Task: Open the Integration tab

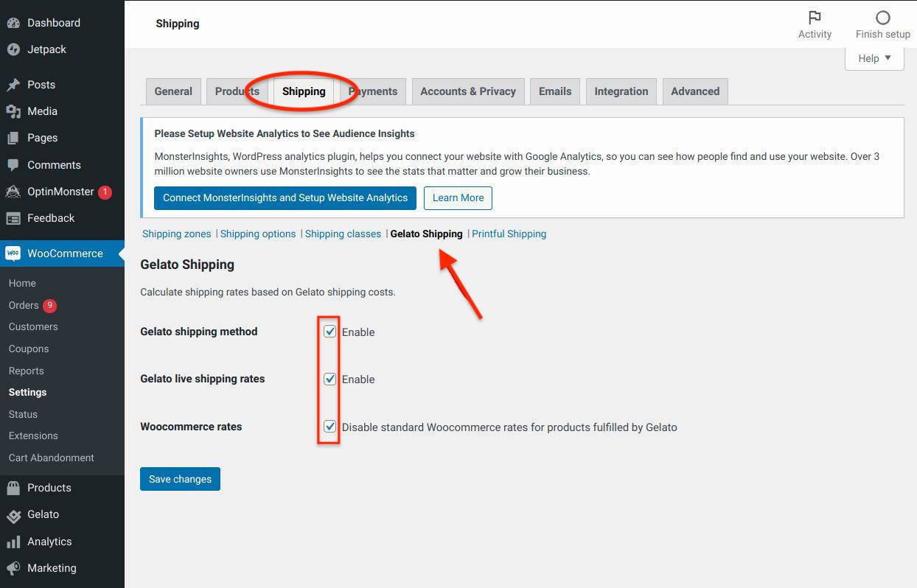Action: 621,91
